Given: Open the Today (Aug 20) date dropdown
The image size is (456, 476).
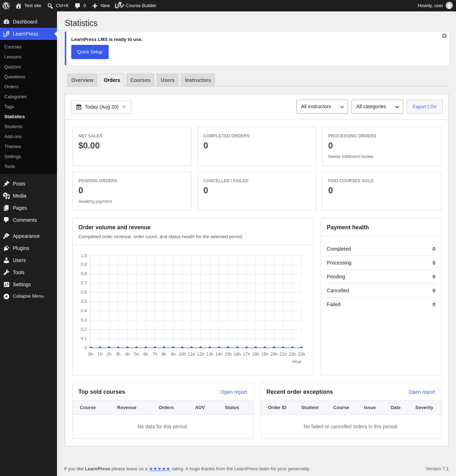Looking at the screenshot, I should pyautogui.click(x=101, y=107).
